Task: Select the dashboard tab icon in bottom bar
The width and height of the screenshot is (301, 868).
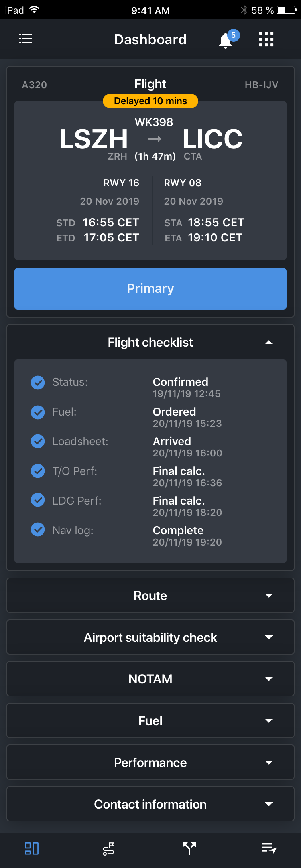Action: [32, 848]
